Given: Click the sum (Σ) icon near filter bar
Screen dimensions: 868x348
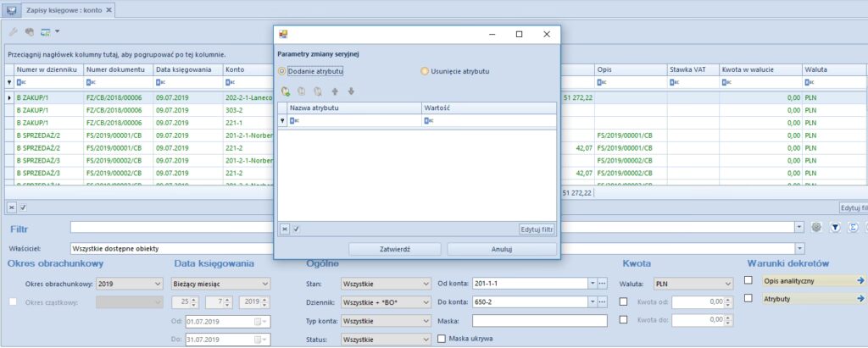Looking at the screenshot, I should click(x=851, y=227).
